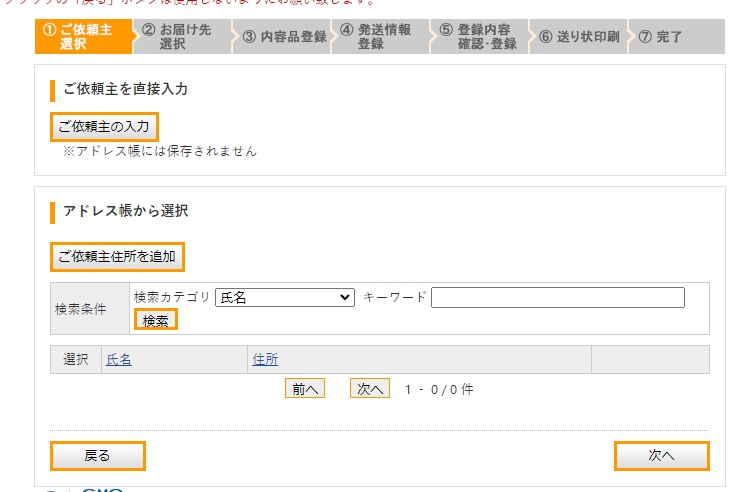The height and width of the screenshot is (492, 754).
Task: Go to step 2 お届け先選択
Action: coord(179,37)
